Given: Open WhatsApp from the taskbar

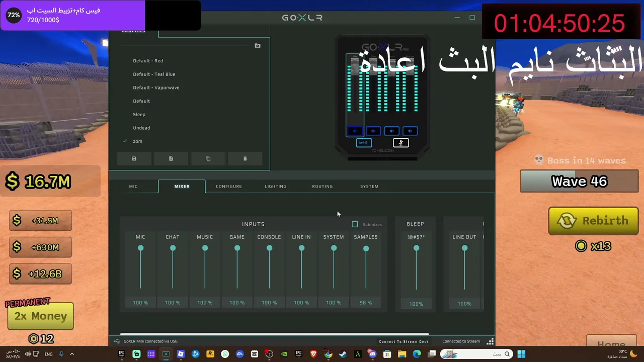Looking at the screenshot, I should (x=225, y=354).
